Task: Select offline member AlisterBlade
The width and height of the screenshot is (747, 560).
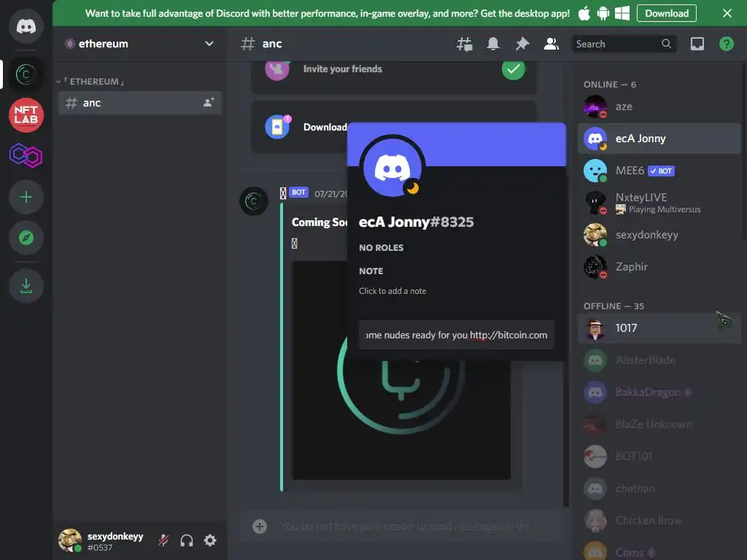Action: click(x=659, y=360)
